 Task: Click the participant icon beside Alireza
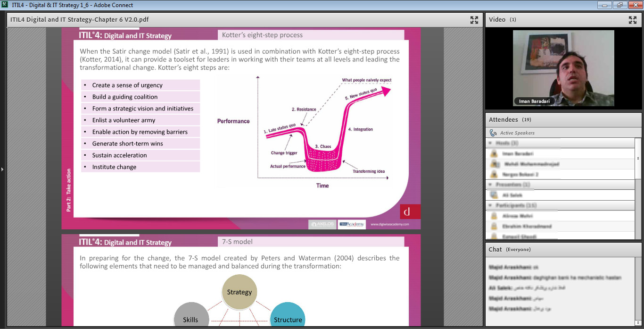click(x=494, y=216)
